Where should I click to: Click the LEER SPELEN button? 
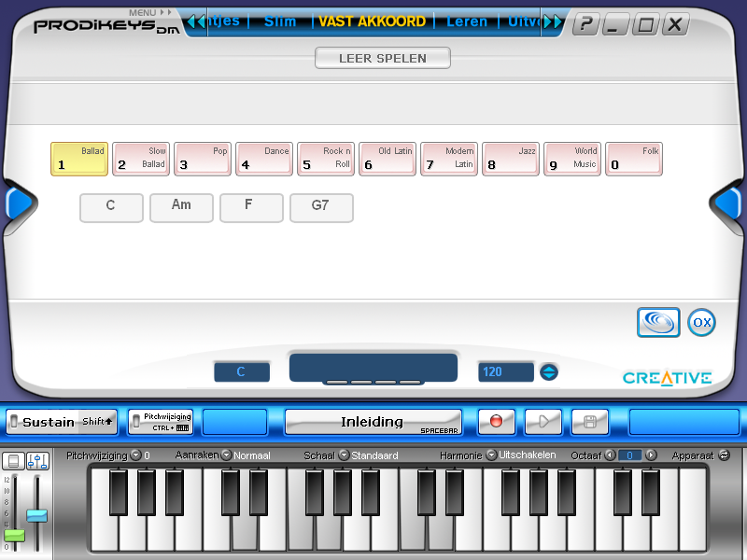[x=383, y=58]
